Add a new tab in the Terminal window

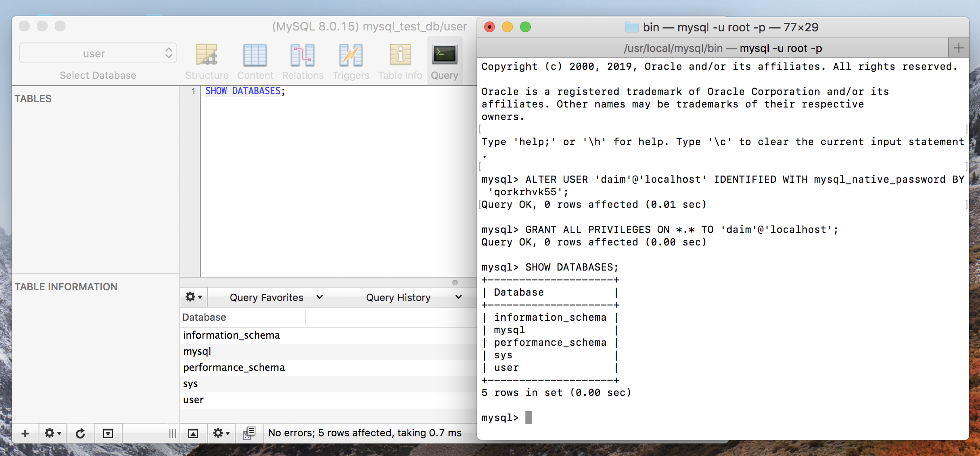point(958,48)
